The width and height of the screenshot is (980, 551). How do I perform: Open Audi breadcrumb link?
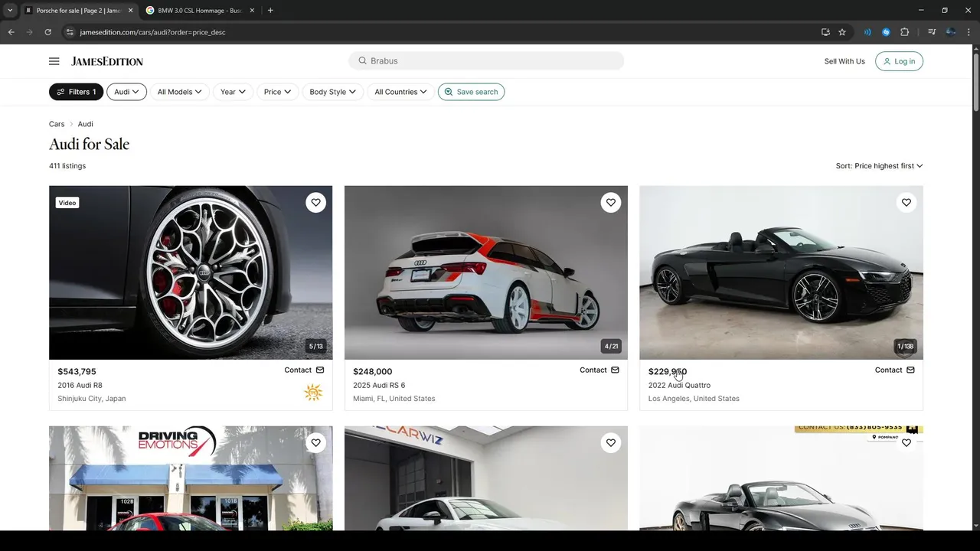[x=85, y=124]
